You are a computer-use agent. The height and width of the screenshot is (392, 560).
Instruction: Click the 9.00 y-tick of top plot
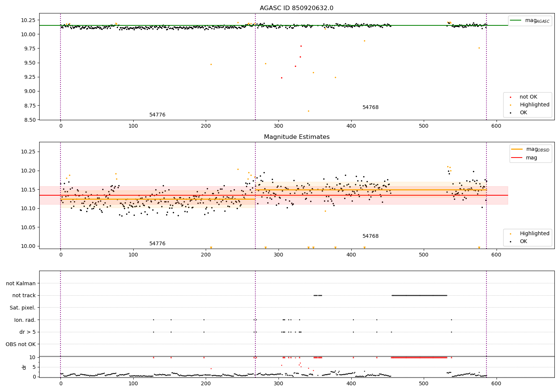[29, 91]
